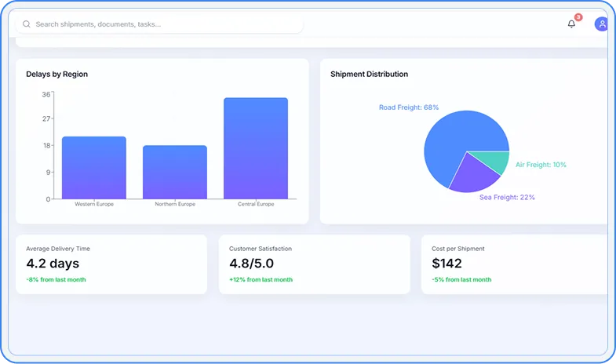Click the red notification count badge
616x364 pixels.
pyautogui.click(x=578, y=17)
